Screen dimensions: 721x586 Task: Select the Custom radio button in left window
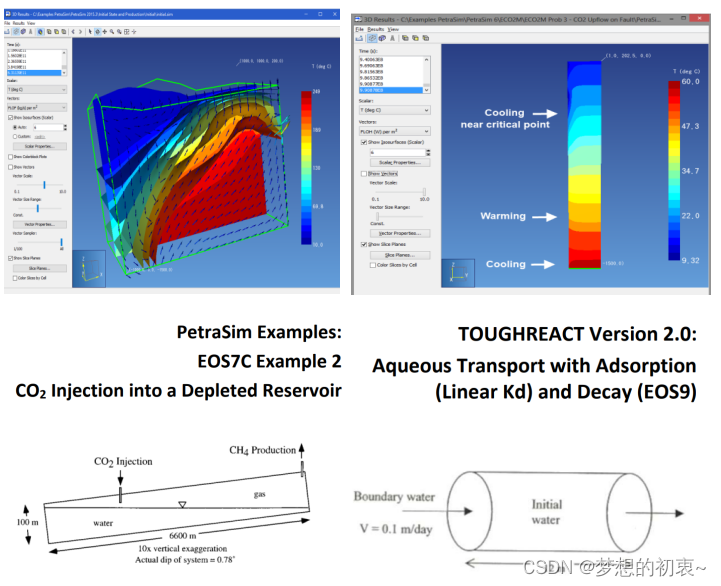click(15, 136)
